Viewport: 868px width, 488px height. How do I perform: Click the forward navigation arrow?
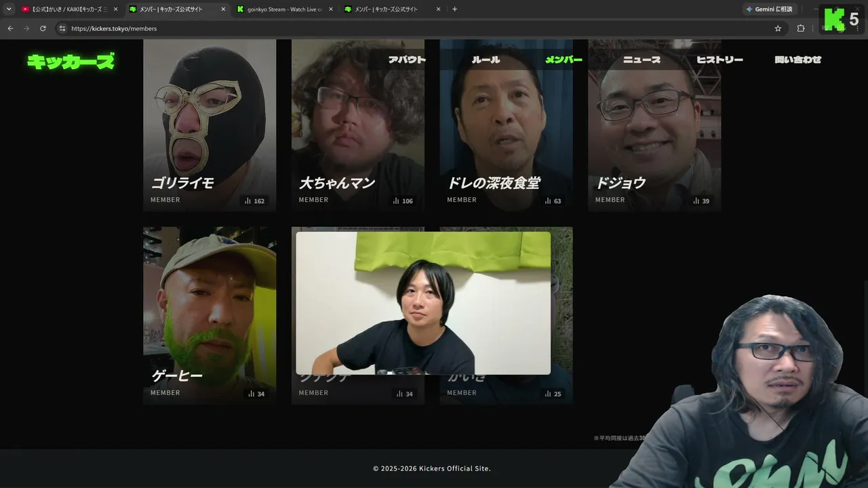click(x=26, y=28)
